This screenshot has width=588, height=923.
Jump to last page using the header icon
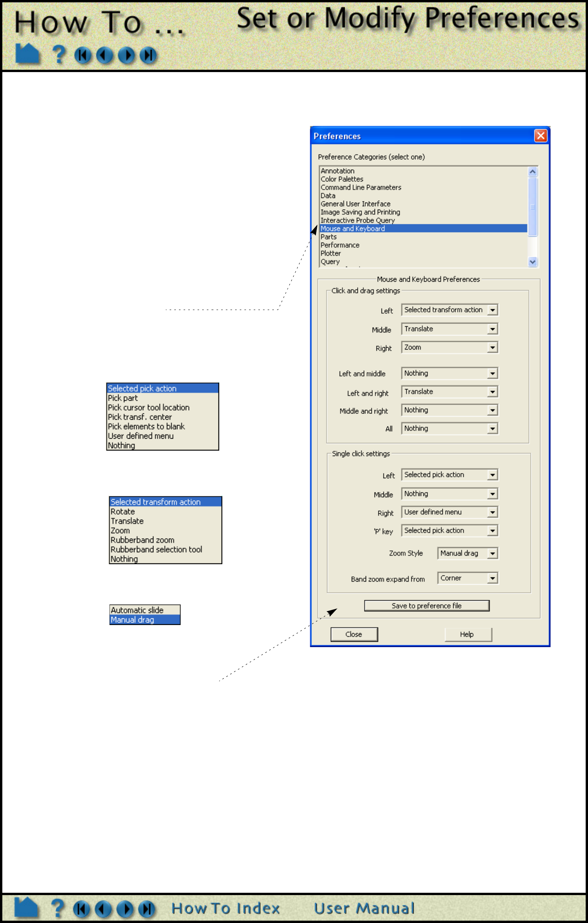[148, 55]
